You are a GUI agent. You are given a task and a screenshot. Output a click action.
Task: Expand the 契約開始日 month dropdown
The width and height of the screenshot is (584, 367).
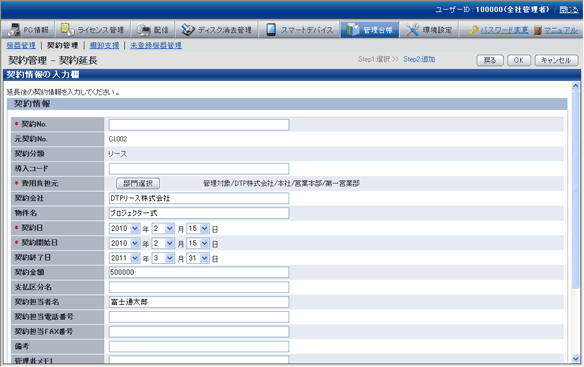pyautogui.click(x=169, y=243)
